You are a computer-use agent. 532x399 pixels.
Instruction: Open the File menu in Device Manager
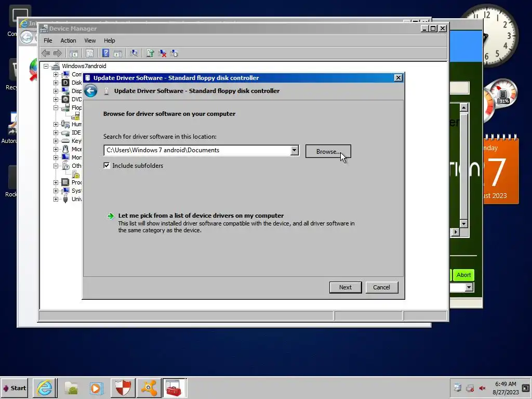click(x=48, y=41)
